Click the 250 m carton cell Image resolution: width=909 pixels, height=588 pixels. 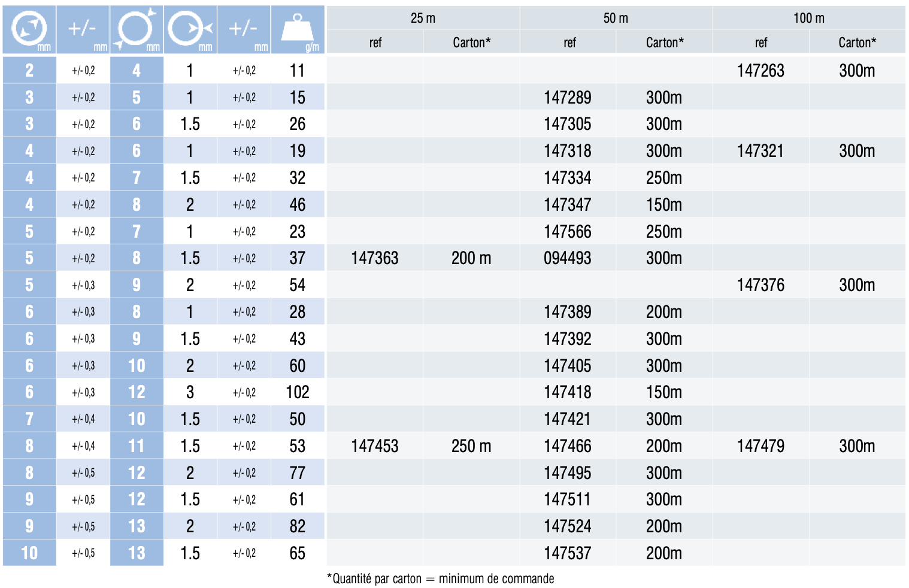pyautogui.click(x=471, y=446)
